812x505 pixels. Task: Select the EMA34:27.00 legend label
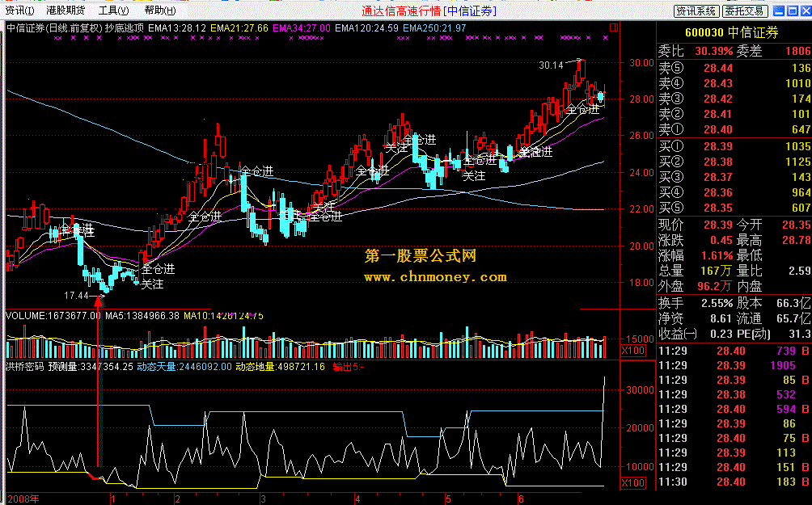click(x=302, y=28)
